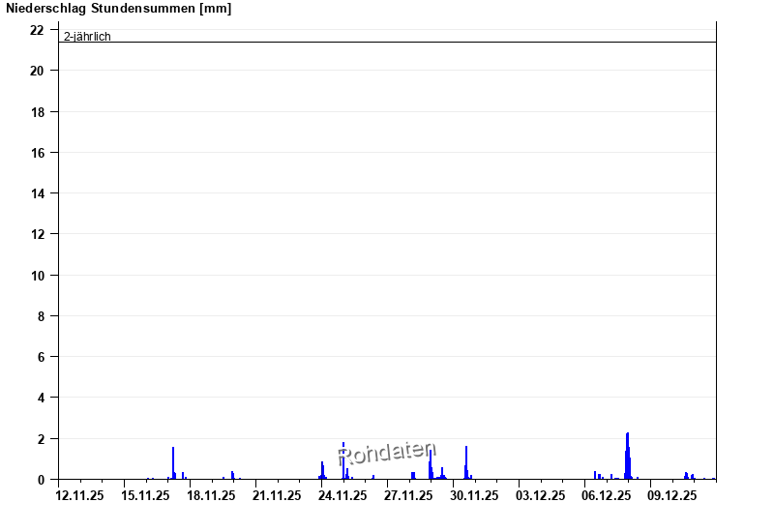Click the chart title 'Niederschlag Stundensummen [mm]'
Image resolution: width=774 pixels, height=532 pixels.
[118, 9]
